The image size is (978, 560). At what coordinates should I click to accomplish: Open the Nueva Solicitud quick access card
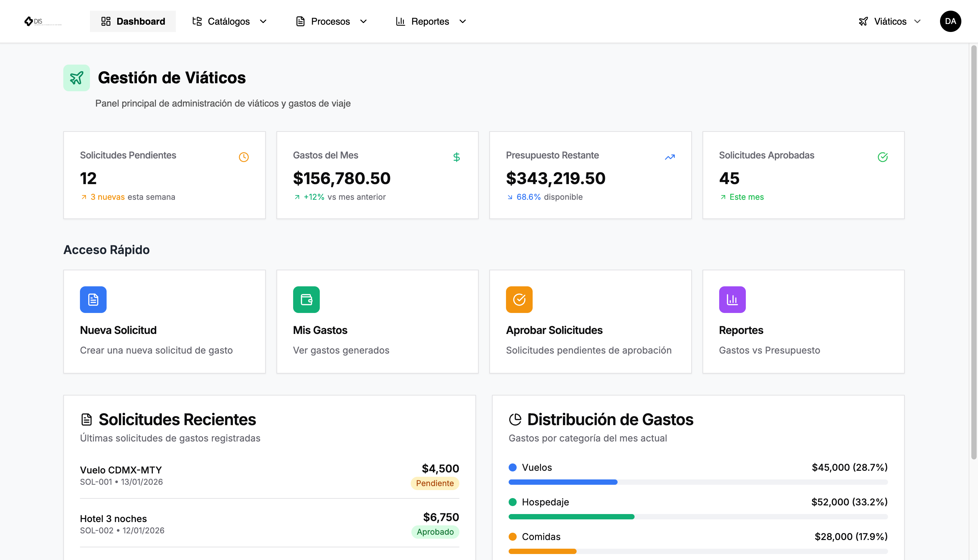(164, 322)
